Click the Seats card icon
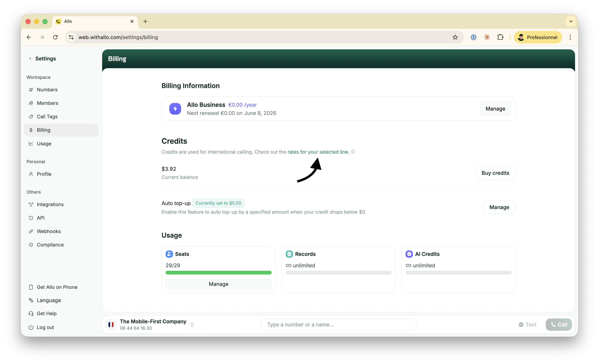Image resolution: width=599 pixels, height=364 pixels. [169, 254]
